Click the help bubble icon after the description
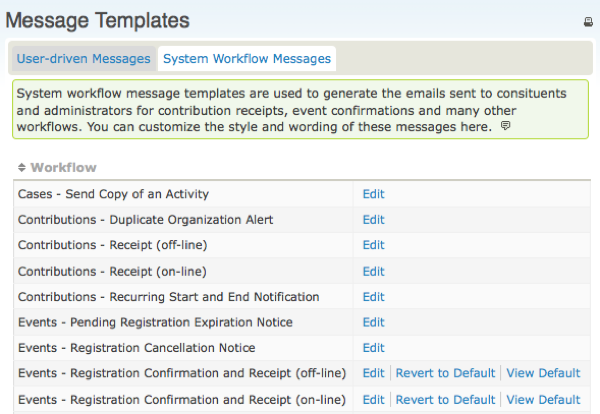600x414 pixels. tap(505, 128)
